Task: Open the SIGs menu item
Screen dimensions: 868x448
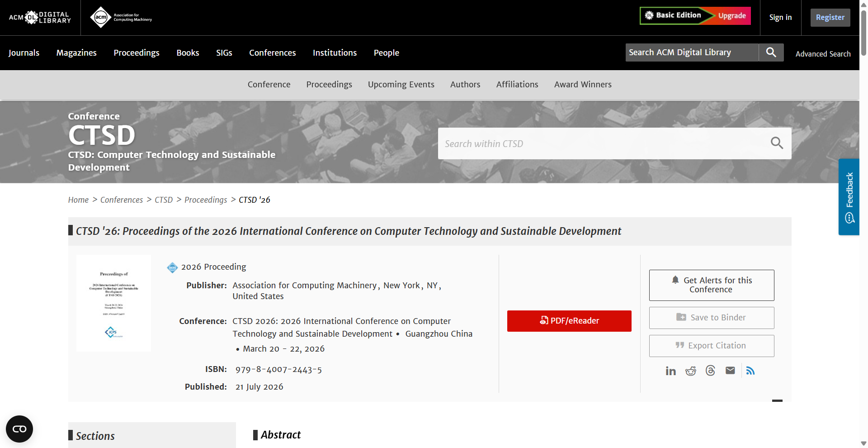Action: coord(224,53)
